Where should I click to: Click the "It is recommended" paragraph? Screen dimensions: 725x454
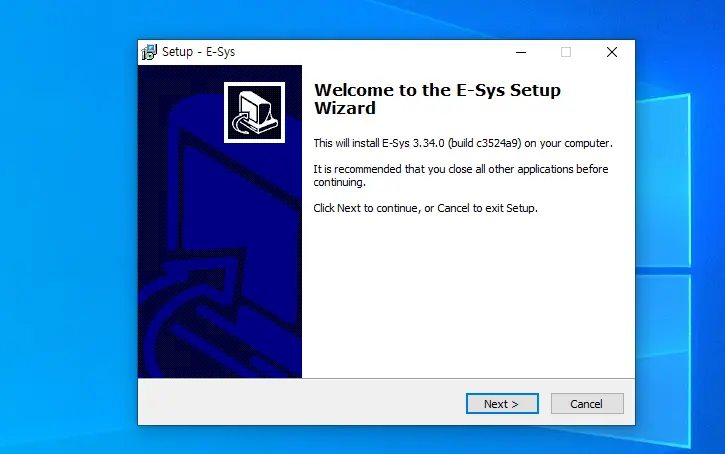pyautogui.click(x=461, y=176)
